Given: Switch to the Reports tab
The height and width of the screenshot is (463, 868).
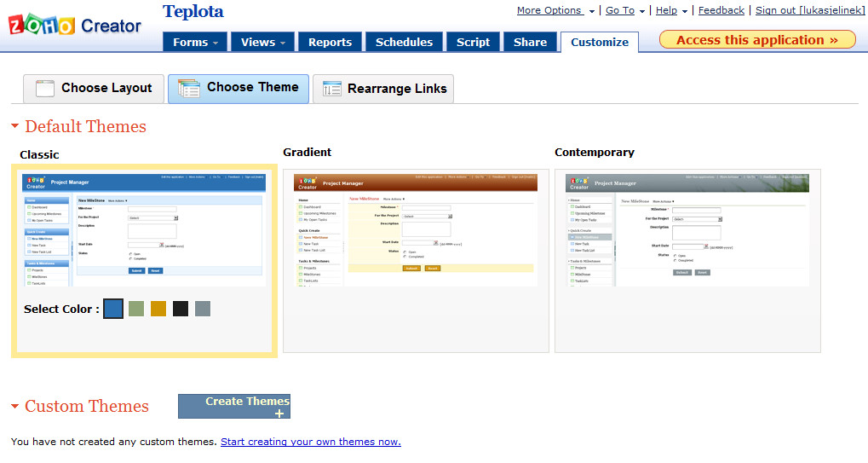Looking at the screenshot, I should pos(330,42).
